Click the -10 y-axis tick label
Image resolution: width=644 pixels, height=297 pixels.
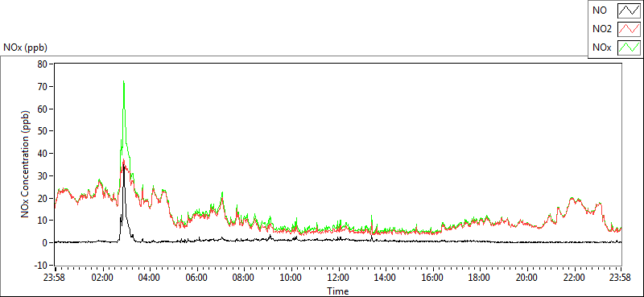(x=41, y=265)
